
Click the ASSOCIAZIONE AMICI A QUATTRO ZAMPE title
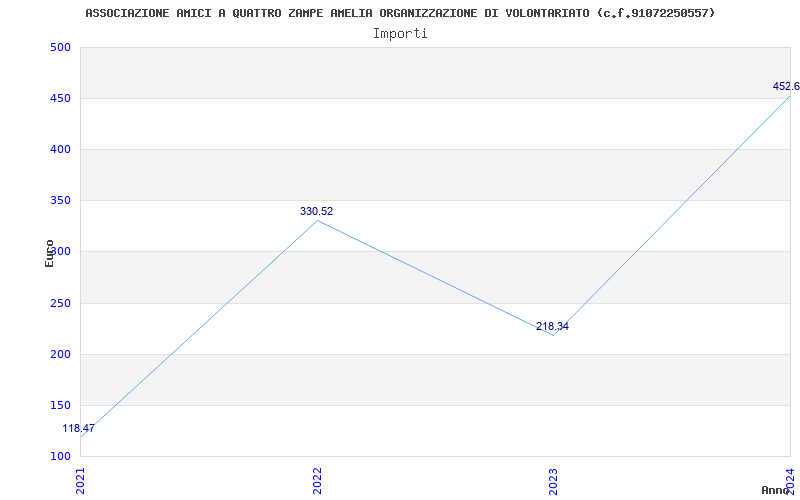400,13
